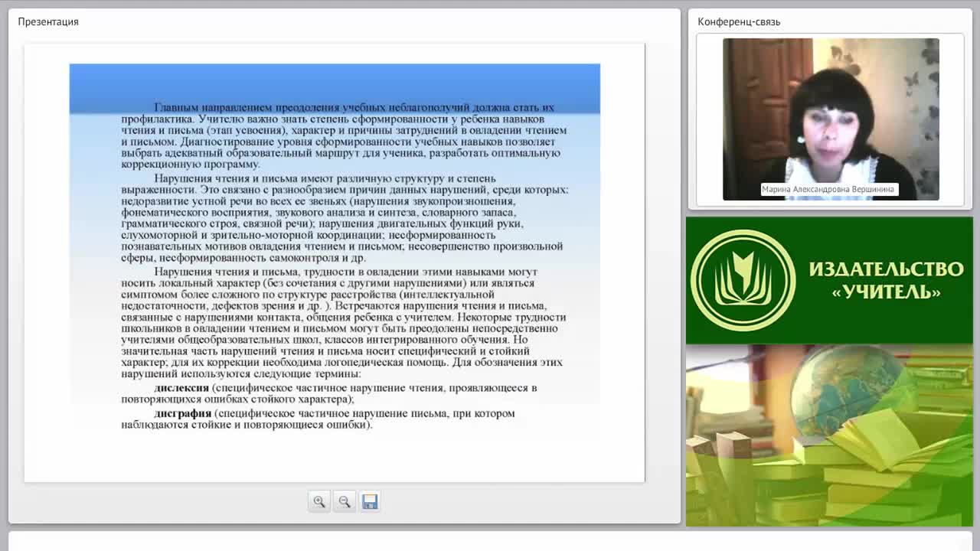Click the bold term дисграфия in the slide
The image size is (980, 551).
coord(182,413)
